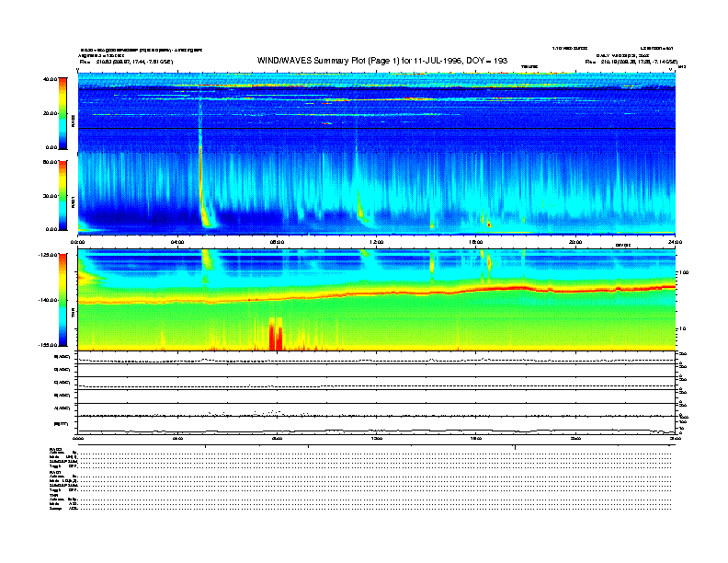Click the 30.00 color scale label
The image size is (728, 563).
coord(50,196)
